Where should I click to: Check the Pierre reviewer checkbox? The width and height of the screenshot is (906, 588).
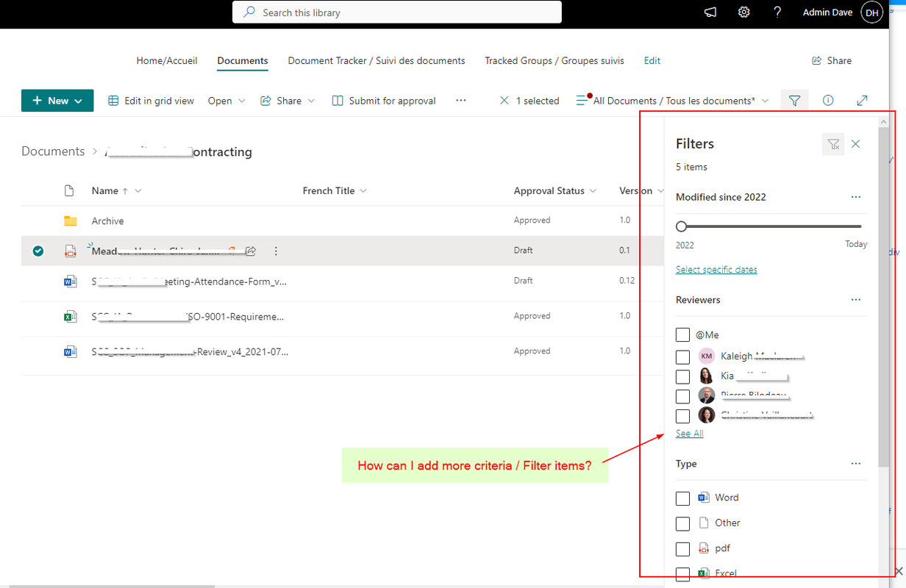[x=682, y=397]
